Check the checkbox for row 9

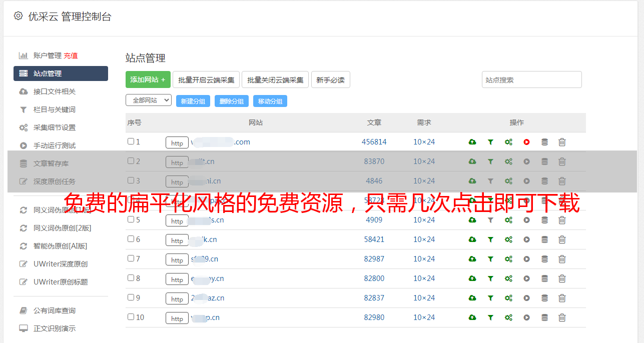pos(131,297)
